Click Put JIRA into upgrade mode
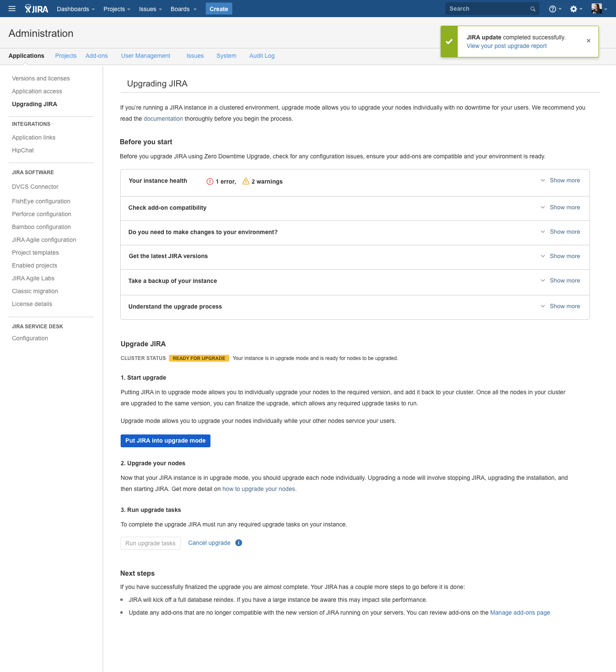The height and width of the screenshot is (672, 616). 166,441
